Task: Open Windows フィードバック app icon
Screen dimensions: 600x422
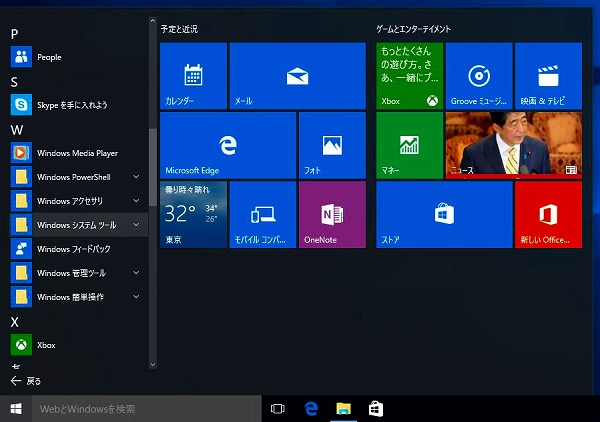Action: pyautogui.click(x=21, y=249)
